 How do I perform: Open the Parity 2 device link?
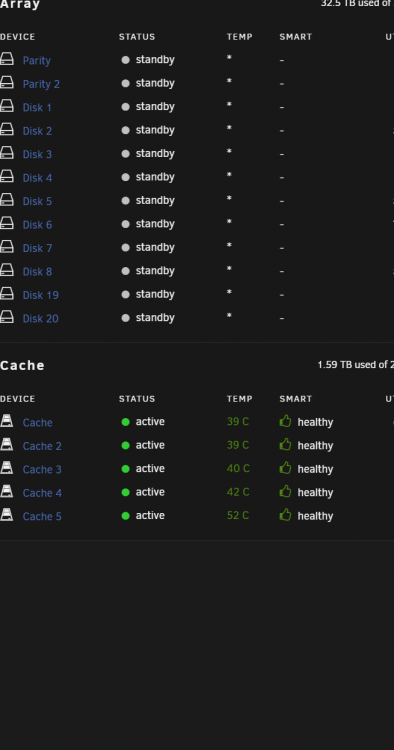(x=41, y=84)
